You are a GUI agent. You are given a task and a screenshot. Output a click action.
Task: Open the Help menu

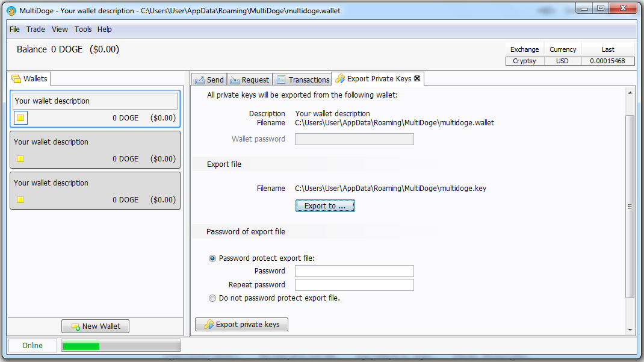[x=104, y=29]
